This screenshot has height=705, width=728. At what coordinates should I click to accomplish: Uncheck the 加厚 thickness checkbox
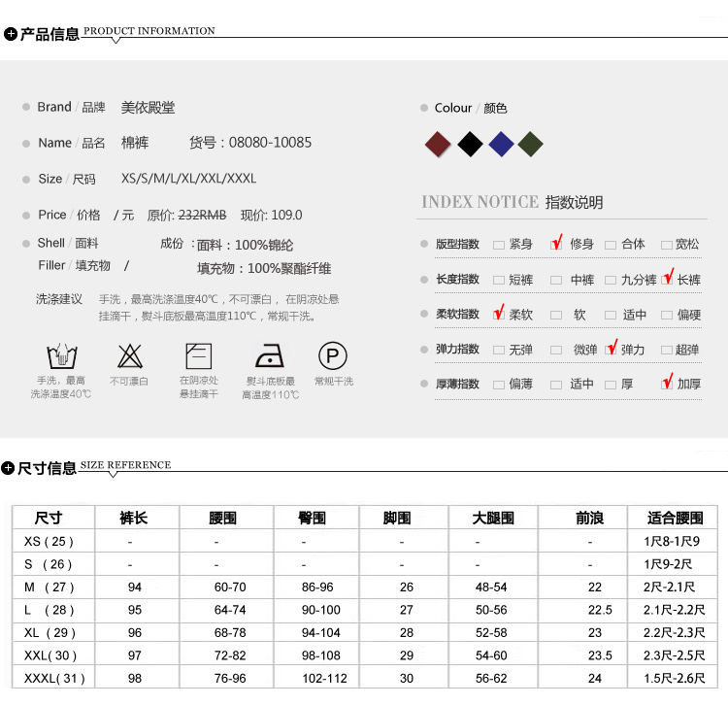coord(667,384)
